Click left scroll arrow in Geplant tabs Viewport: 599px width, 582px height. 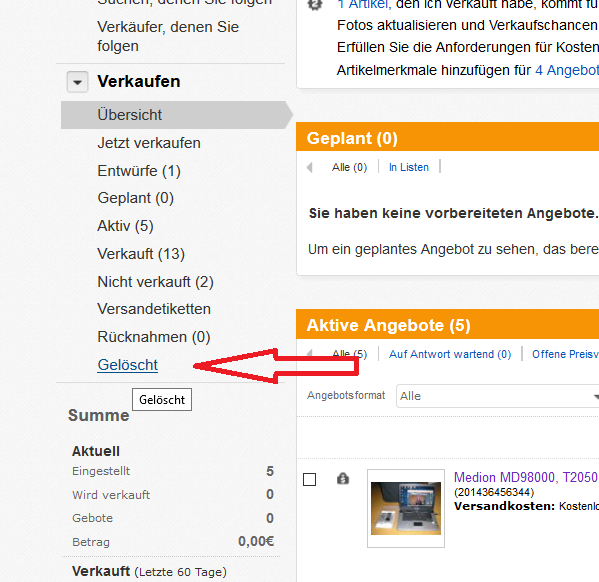pyautogui.click(x=310, y=167)
